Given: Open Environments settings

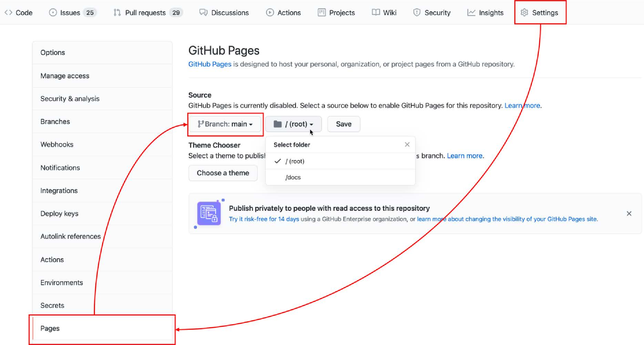Looking at the screenshot, I should [x=102, y=282].
